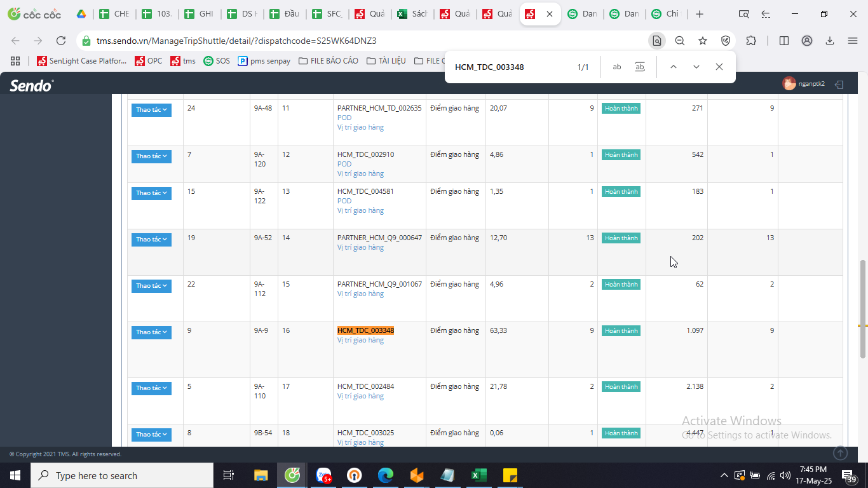Open FILE BÁO CÁO bookmark folder
The image size is (868, 488).
click(x=328, y=61)
